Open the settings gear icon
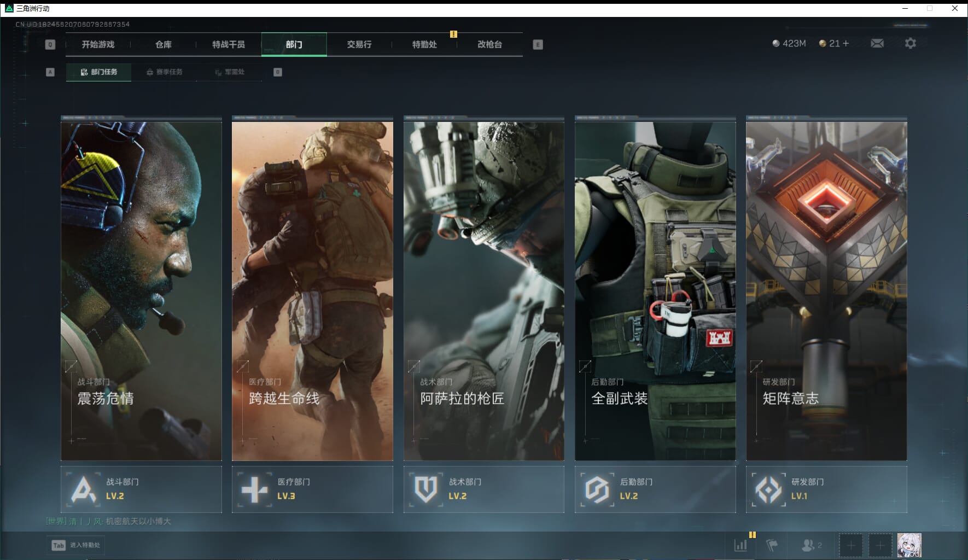 click(910, 43)
